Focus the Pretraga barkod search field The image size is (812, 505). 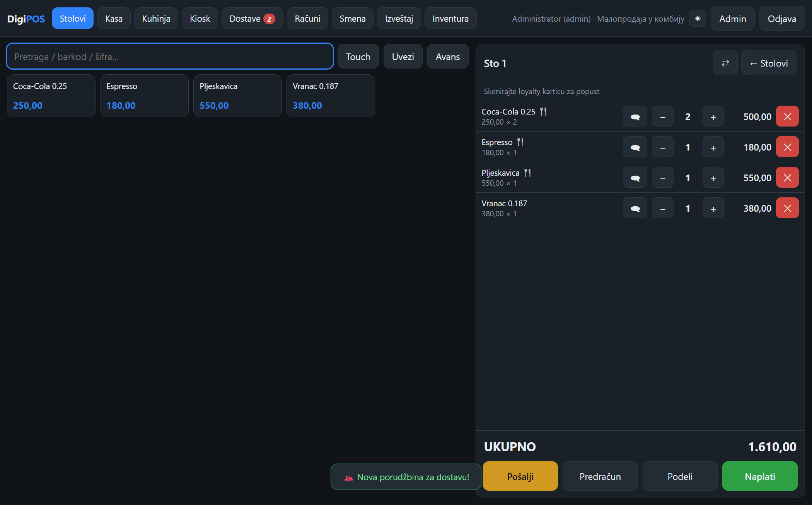pyautogui.click(x=170, y=56)
